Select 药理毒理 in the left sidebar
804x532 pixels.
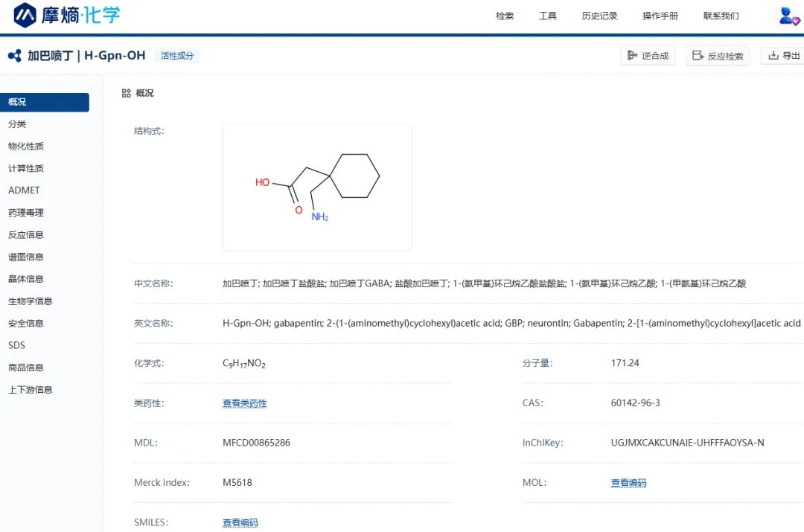[x=26, y=213]
